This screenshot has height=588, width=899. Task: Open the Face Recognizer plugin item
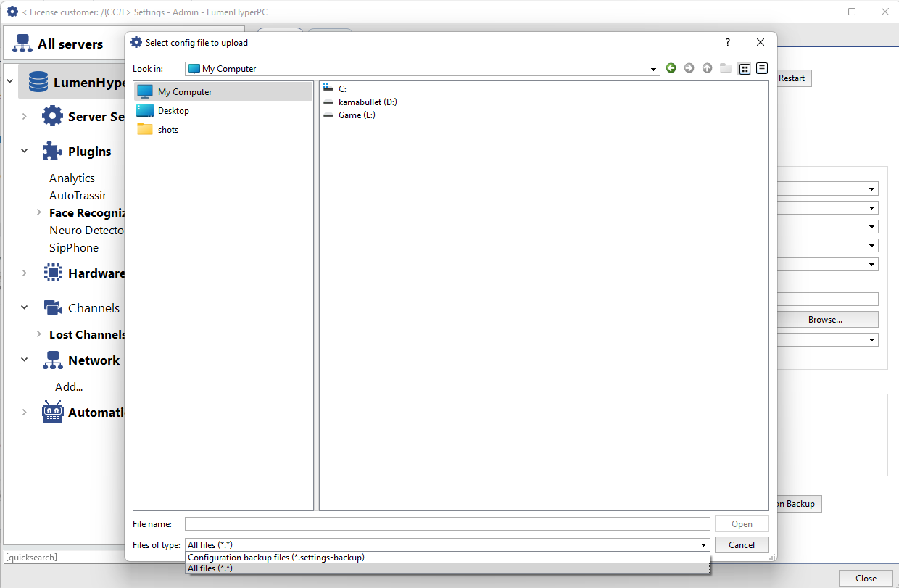click(87, 212)
